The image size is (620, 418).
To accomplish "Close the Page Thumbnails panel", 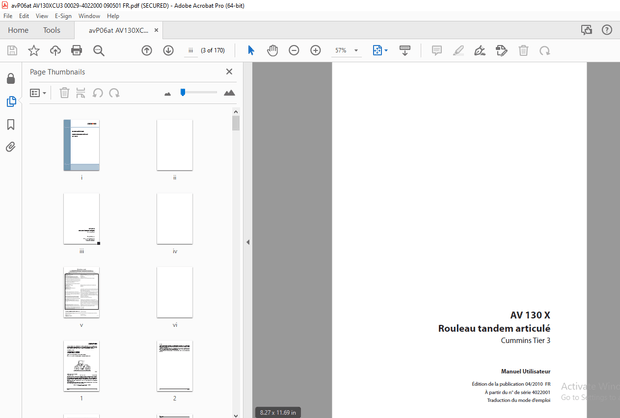I will pyautogui.click(x=229, y=72).
